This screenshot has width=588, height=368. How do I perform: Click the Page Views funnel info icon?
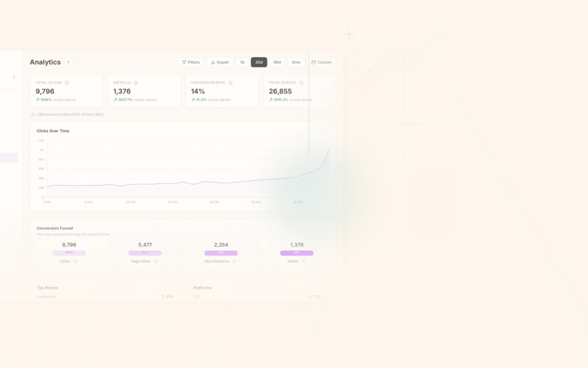(155, 261)
